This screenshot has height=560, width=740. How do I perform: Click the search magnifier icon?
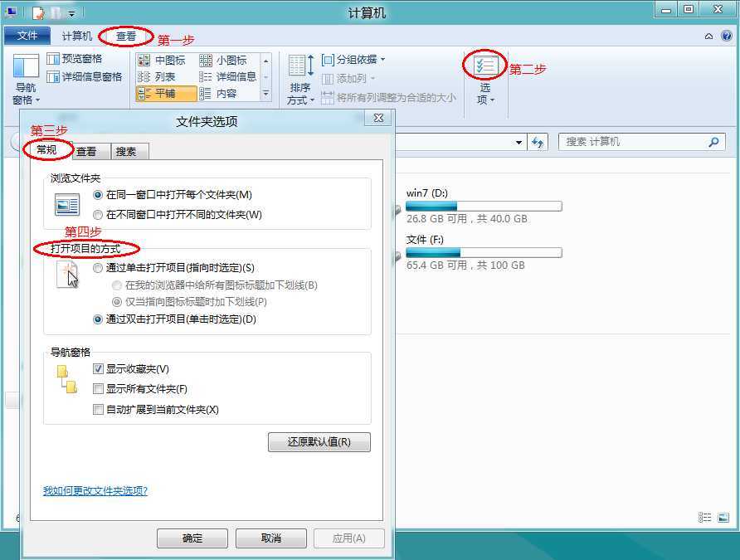[713, 142]
